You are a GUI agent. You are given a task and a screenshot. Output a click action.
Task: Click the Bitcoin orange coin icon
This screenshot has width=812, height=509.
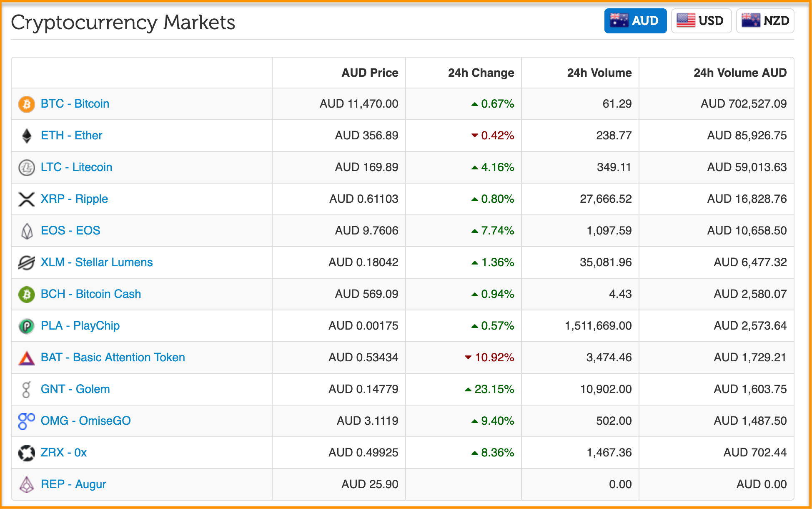(27, 104)
